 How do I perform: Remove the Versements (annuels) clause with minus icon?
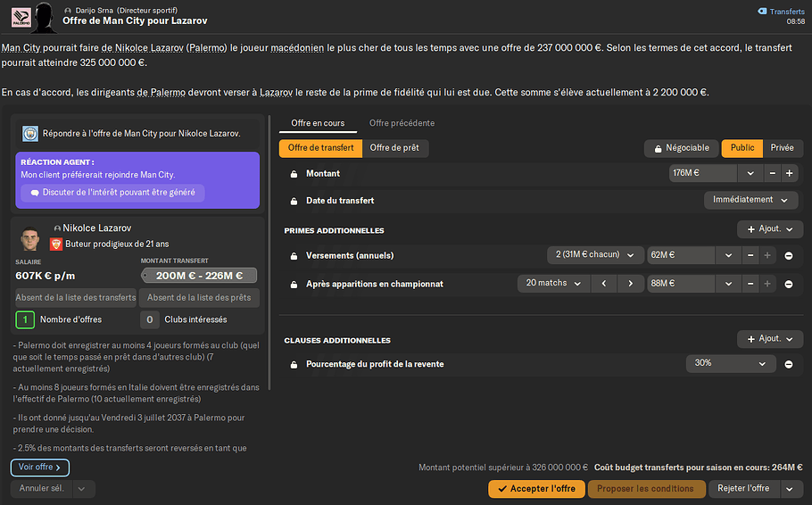[x=789, y=256]
